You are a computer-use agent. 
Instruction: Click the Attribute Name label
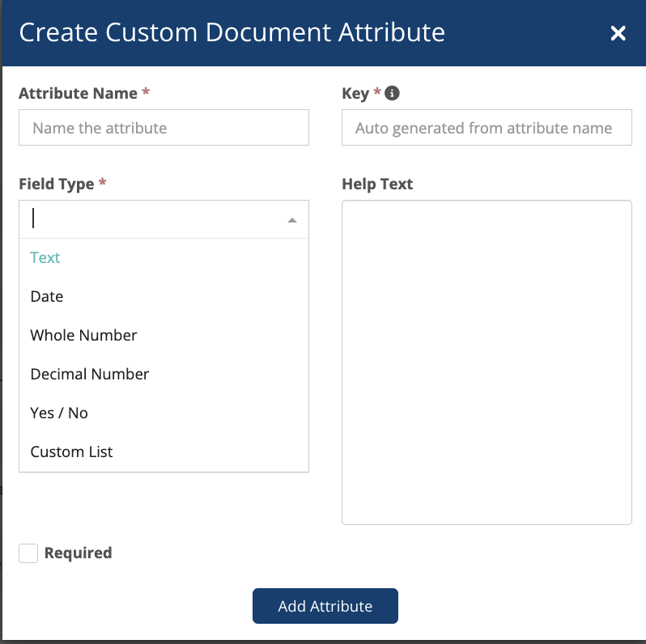point(78,93)
